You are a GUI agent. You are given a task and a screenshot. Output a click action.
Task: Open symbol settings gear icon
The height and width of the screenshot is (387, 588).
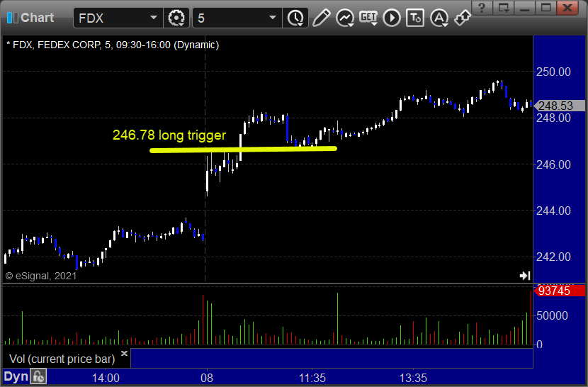[x=176, y=18]
